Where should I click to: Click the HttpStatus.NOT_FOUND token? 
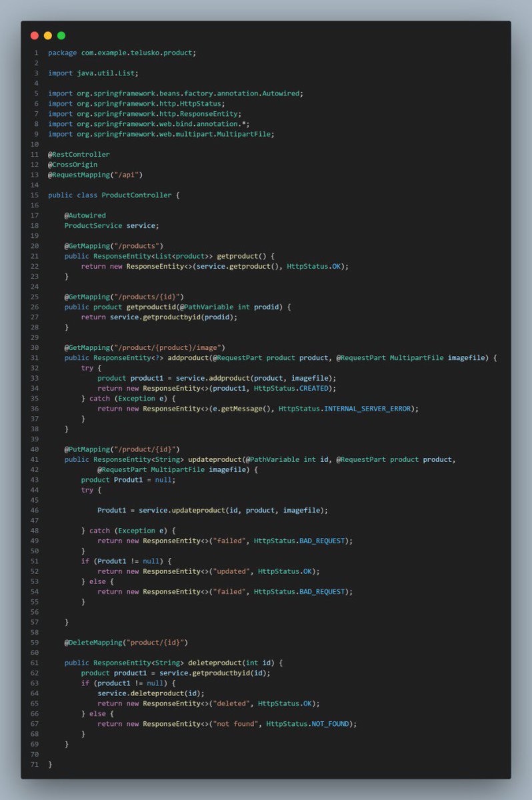[307, 724]
